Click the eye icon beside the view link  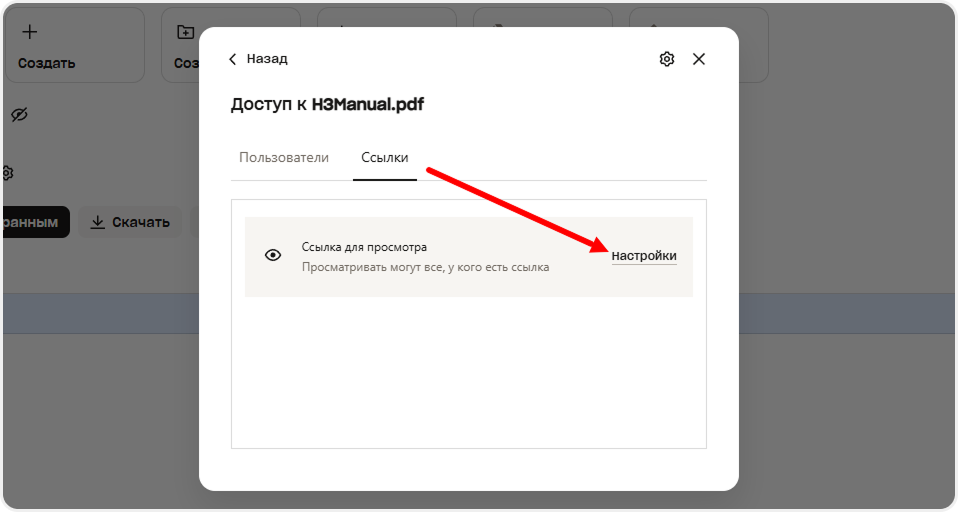(x=273, y=256)
